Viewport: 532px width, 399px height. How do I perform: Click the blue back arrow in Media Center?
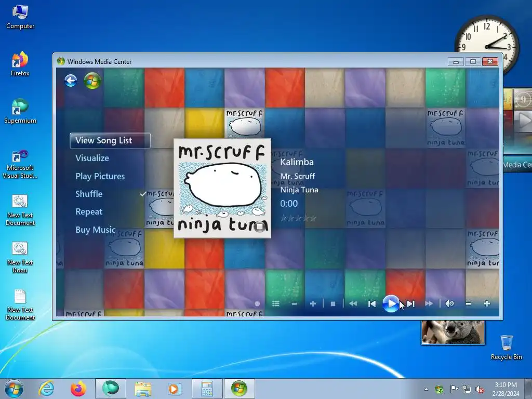(71, 81)
